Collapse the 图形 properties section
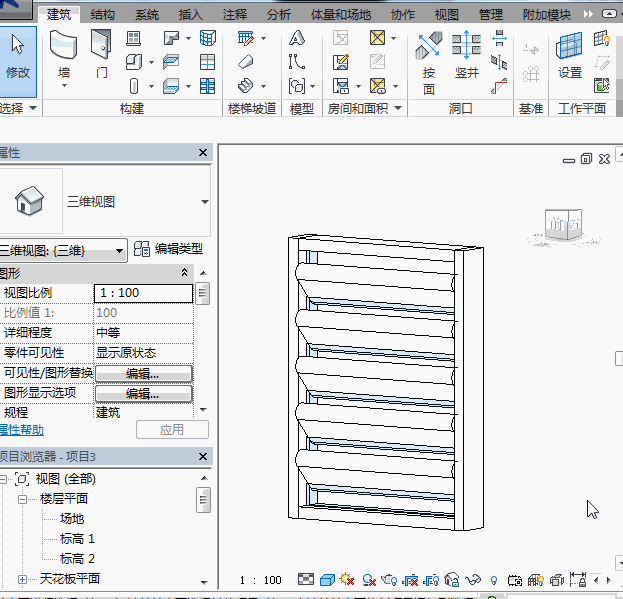Image resolution: width=623 pixels, height=599 pixels. click(x=184, y=273)
